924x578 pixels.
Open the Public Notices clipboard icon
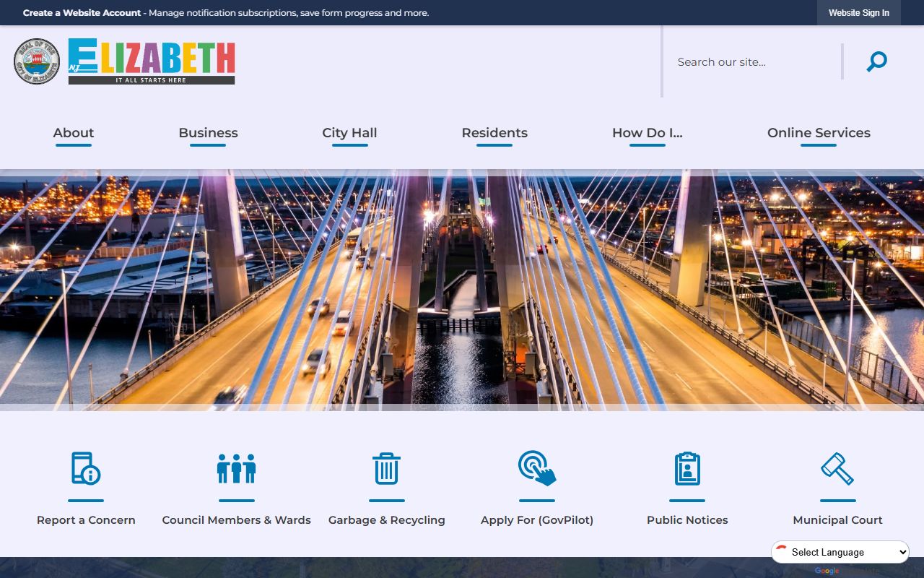(x=687, y=468)
